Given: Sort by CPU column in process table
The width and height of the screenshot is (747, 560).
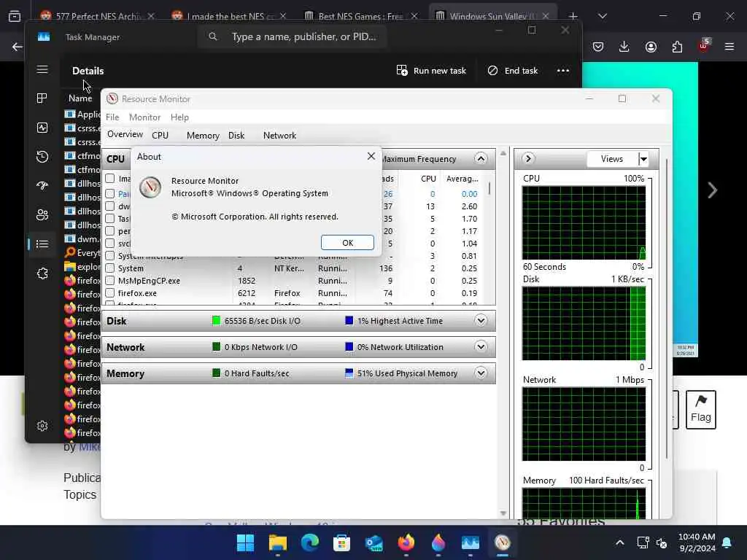Looking at the screenshot, I should [428, 179].
